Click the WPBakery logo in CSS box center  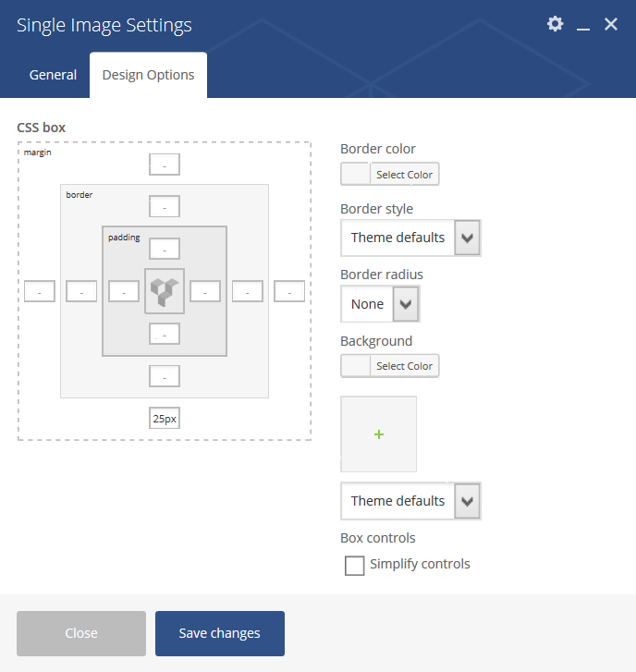(165, 291)
